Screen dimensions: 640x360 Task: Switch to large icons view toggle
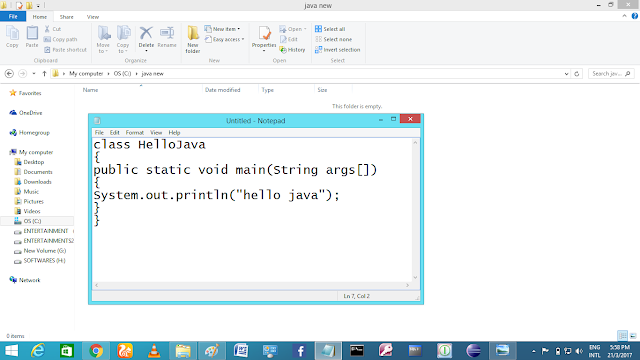633,336
